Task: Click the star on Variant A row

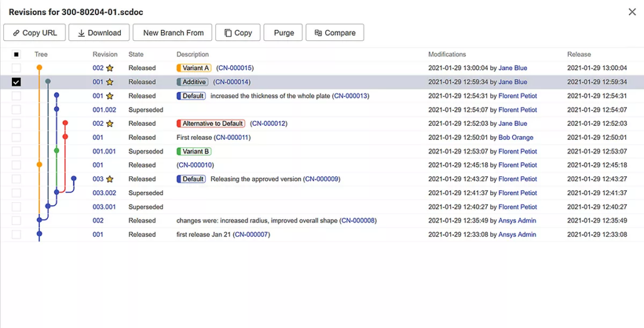Action: [x=109, y=68]
